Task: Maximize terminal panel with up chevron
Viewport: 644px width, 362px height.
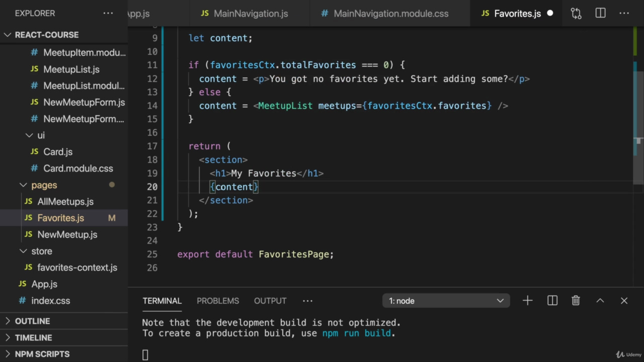Action: pos(600,301)
